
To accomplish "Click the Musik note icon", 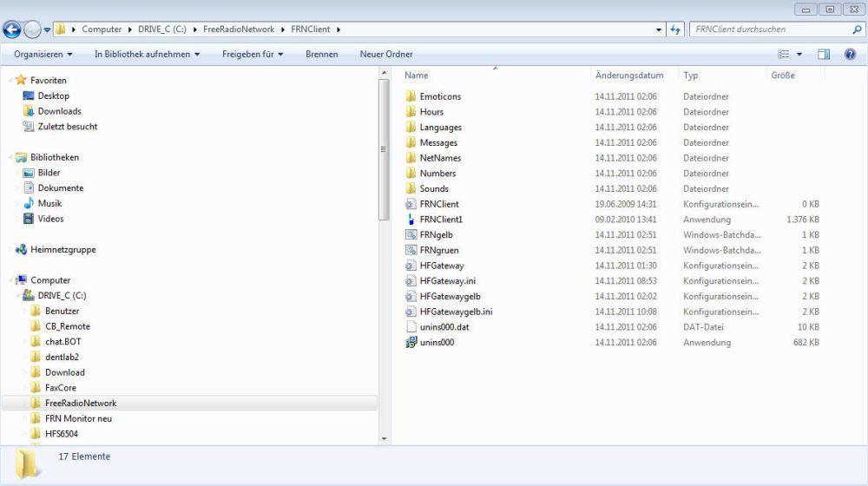I will [x=29, y=203].
